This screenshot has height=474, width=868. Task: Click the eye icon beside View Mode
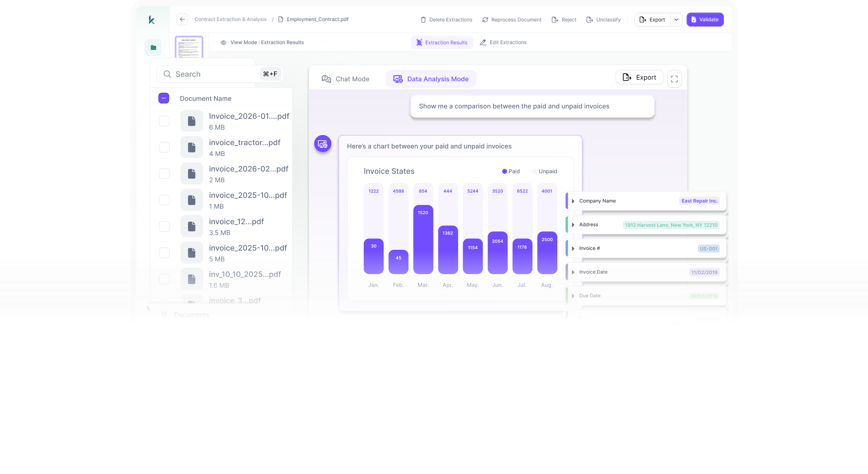point(223,43)
